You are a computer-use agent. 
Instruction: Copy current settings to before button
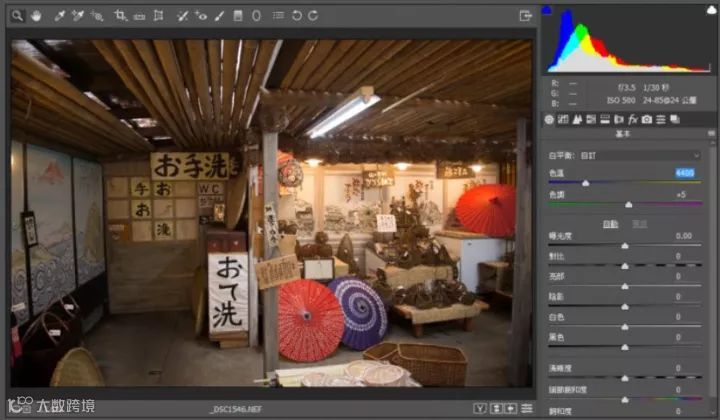(x=511, y=408)
